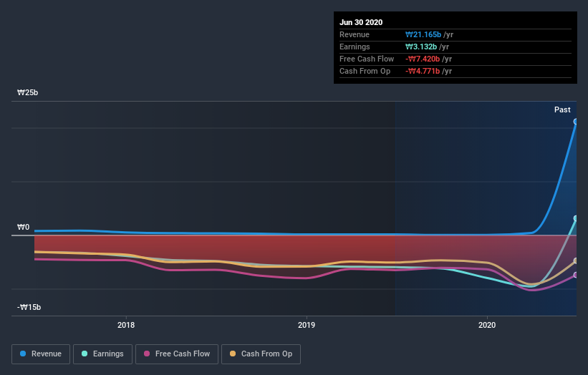Image resolution: width=588 pixels, height=375 pixels.
Task: Click the 2018 x-axis label
Action: pyautogui.click(x=126, y=325)
